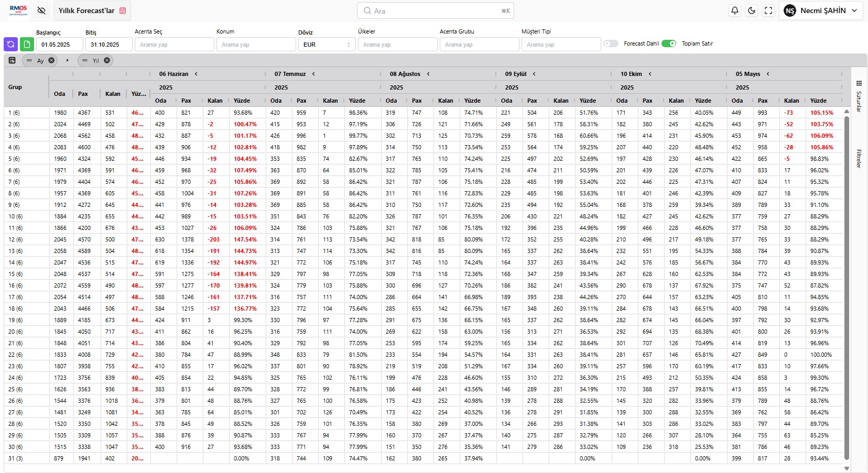868x473 pixels.
Task: Switch to dark mode with moon icon
Action: pos(752,10)
